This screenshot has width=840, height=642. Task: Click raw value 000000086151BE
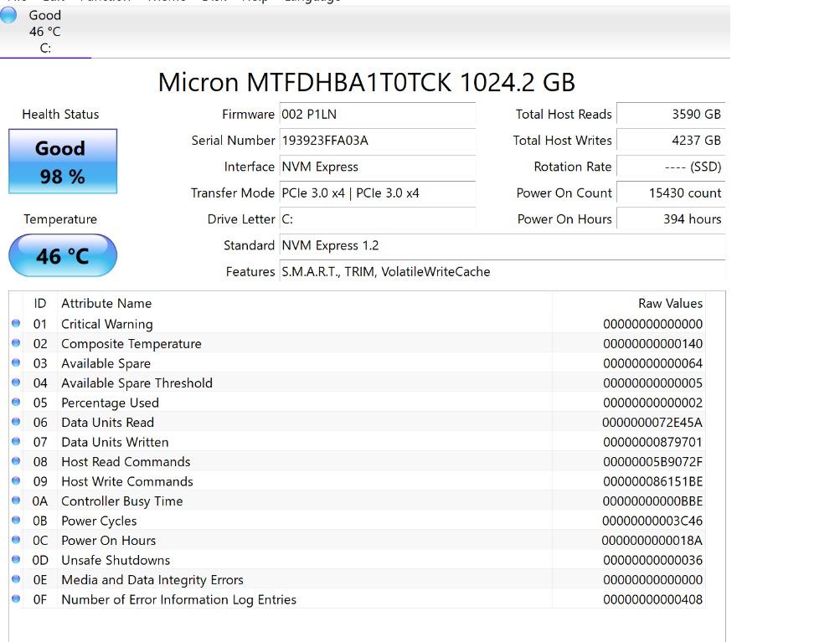tap(652, 481)
